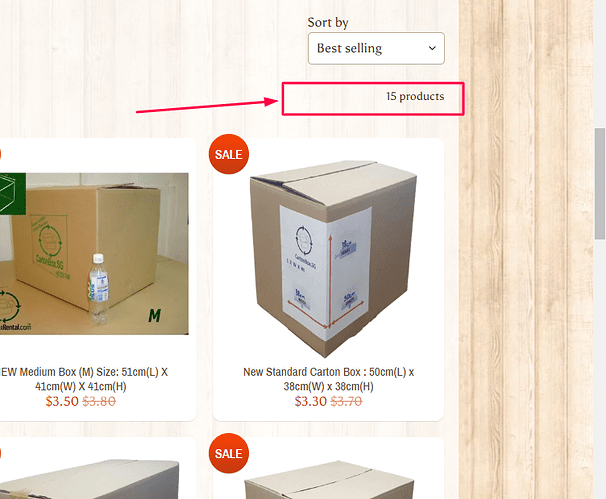Image resolution: width=606 pixels, height=499 pixels.
Task: Open the bottom-right box product thumbnail
Action: [329, 479]
